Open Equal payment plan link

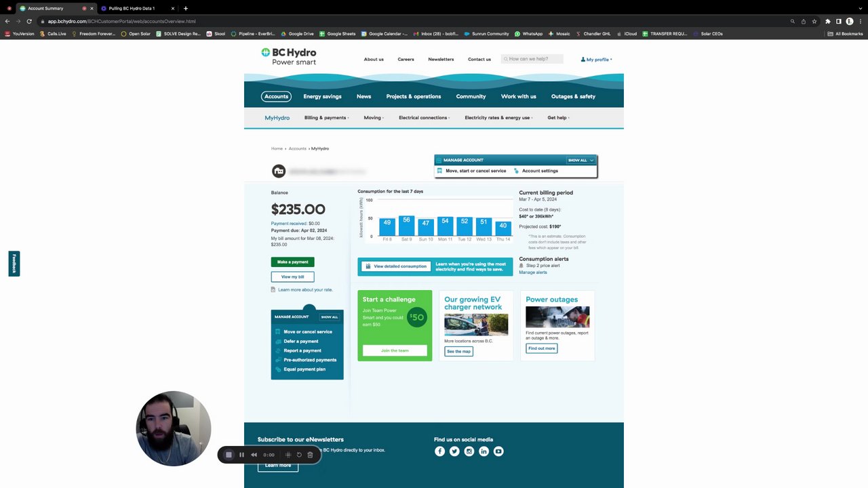coord(304,369)
